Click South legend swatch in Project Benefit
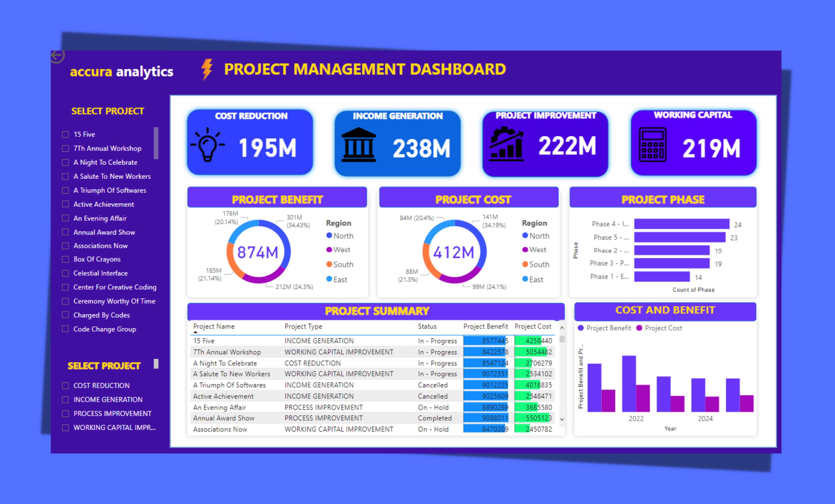The image size is (835, 504). click(x=329, y=264)
